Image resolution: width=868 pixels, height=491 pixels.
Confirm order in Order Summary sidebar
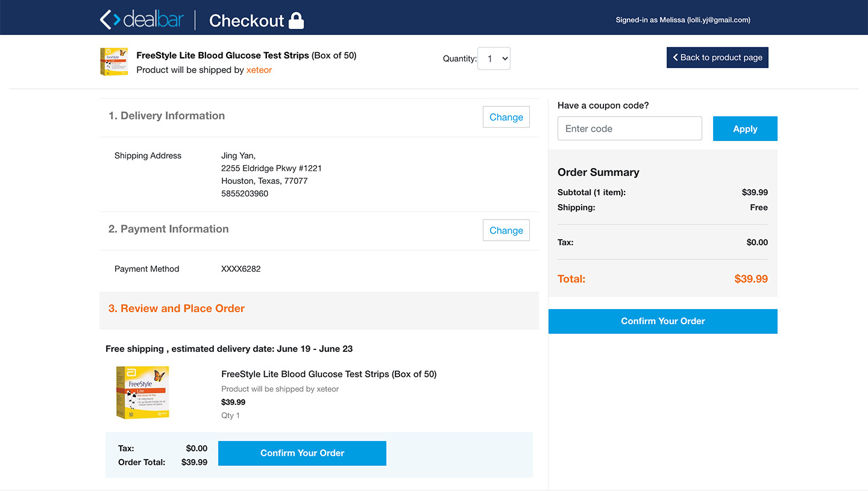coord(662,321)
